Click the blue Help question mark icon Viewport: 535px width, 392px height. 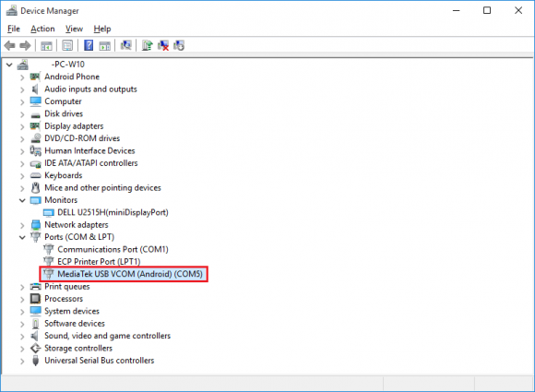pyautogui.click(x=89, y=45)
